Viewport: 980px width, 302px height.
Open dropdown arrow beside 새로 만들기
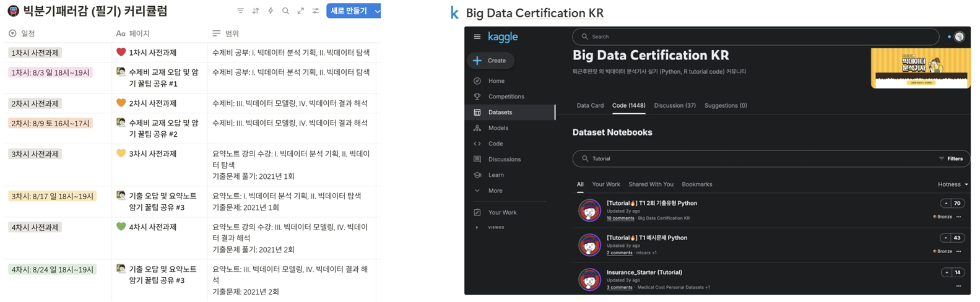(376, 11)
